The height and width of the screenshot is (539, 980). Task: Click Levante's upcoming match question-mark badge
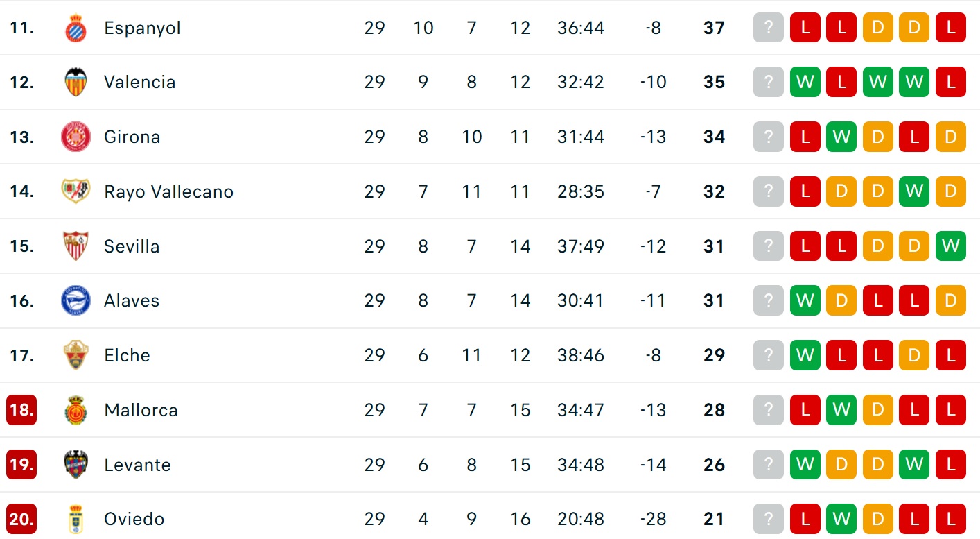pos(768,465)
